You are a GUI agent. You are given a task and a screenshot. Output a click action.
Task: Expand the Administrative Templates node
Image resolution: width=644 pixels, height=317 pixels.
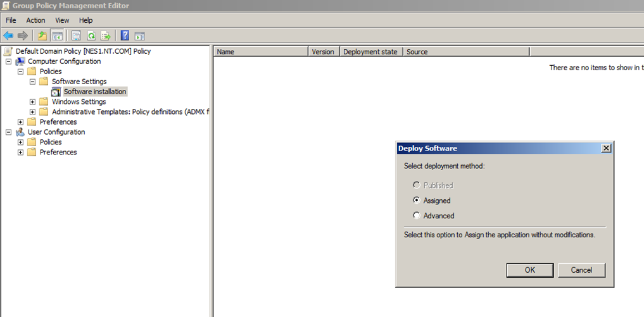[x=33, y=112]
